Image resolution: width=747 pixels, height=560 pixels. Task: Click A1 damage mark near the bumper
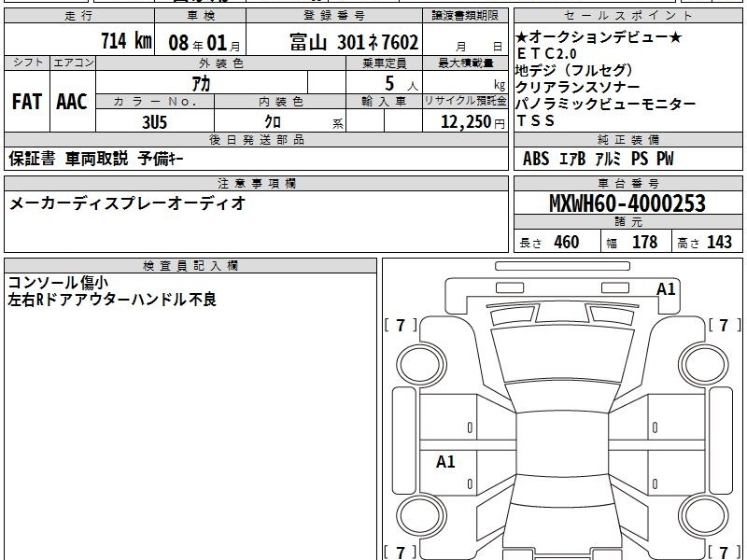click(x=666, y=288)
